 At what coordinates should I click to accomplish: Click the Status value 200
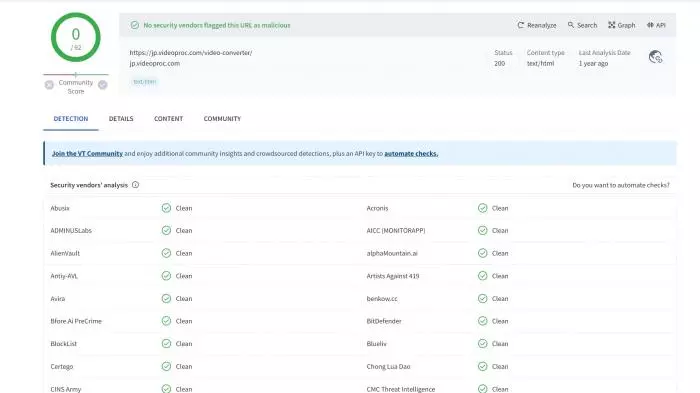499,63
